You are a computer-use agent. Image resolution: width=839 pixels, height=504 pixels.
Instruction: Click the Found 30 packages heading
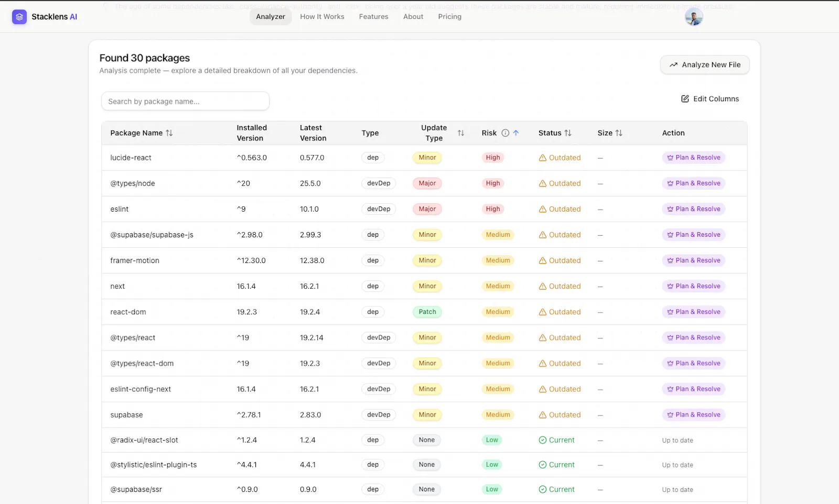[145, 58]
